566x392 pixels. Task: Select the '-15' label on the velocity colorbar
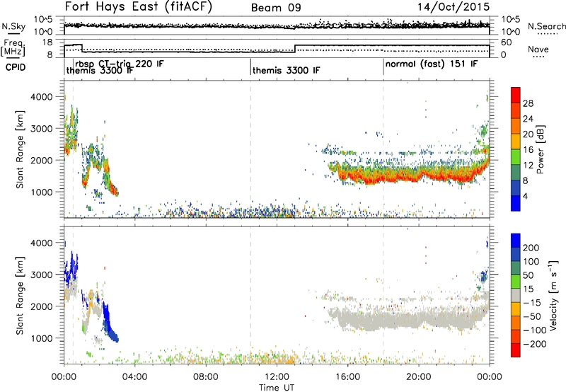coord(532,303)
